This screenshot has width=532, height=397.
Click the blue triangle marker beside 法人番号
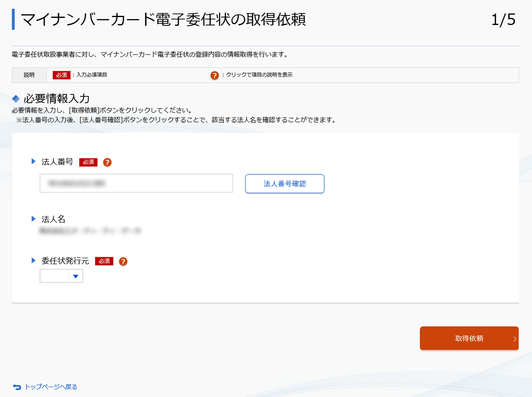coord(34,161)
